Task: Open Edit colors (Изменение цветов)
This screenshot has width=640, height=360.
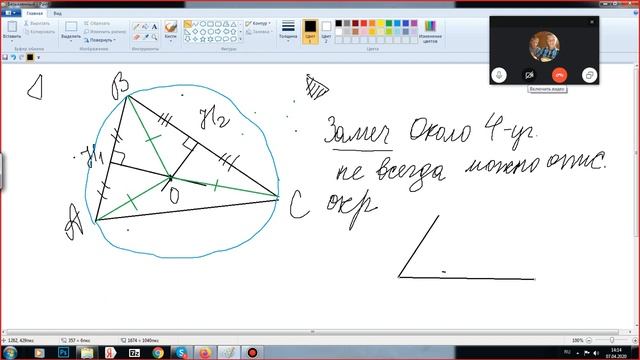Action: coord(430,32)
